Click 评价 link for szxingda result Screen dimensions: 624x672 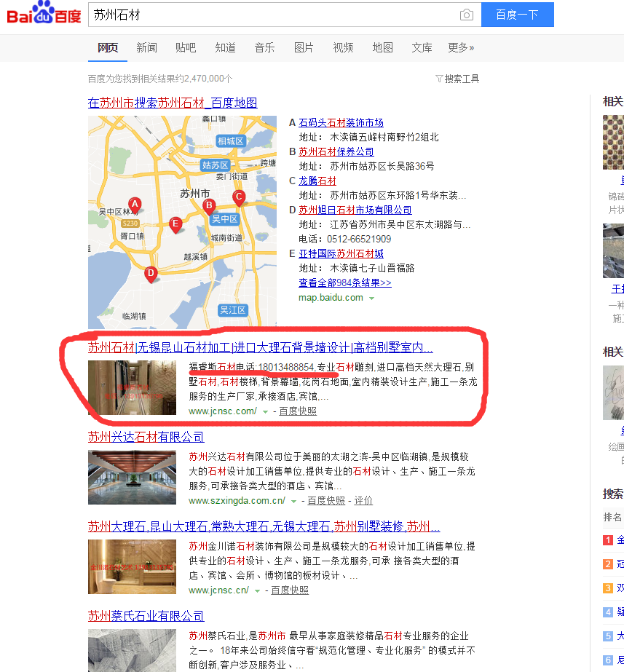[x=363, y=501]
